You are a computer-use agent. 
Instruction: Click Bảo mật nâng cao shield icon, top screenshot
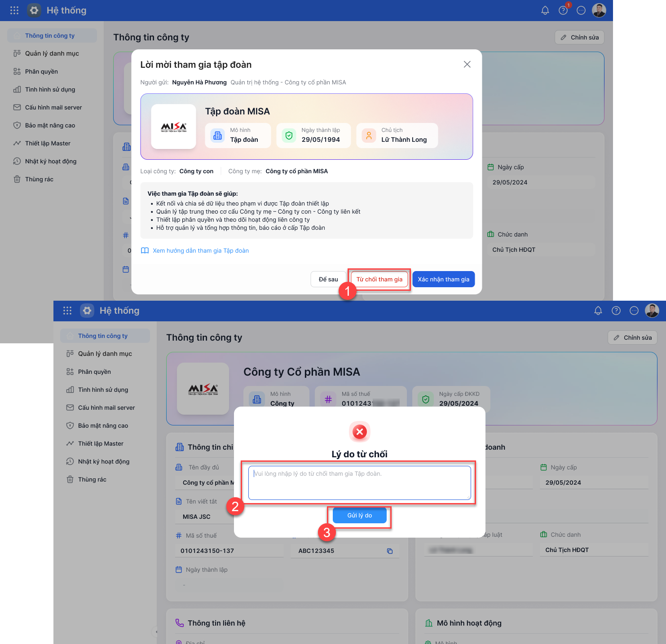click(17, 125)
